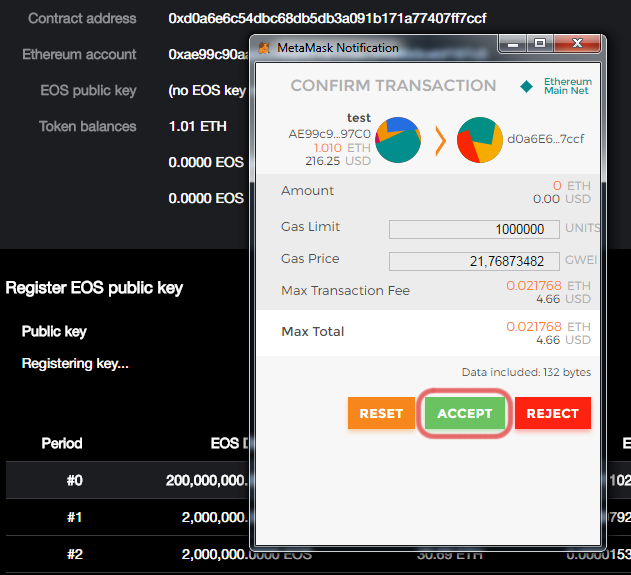Edit the Gas Limit field showing 1000000
631x575 pixels.
(x=474, y=229)
